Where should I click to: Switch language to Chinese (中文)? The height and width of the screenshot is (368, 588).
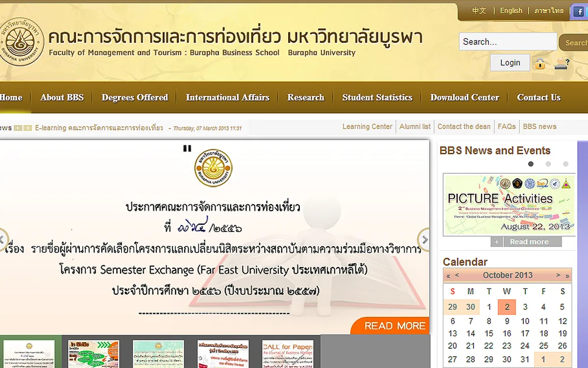pyautogui.click(x=479, y=10)
